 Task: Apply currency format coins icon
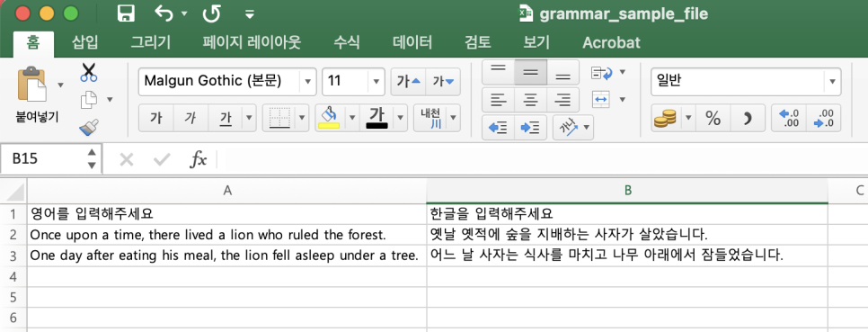click(666, 118)
